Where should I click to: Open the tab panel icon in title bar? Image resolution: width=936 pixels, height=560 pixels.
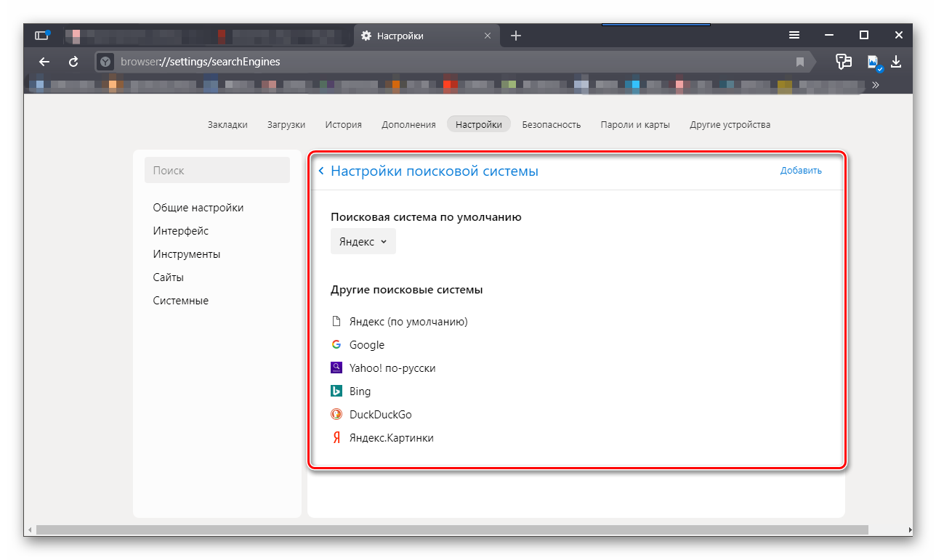42,35
